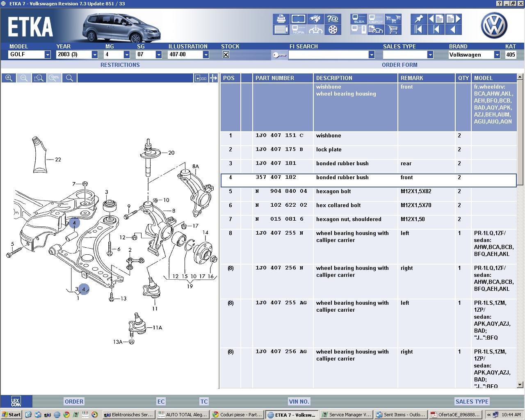
Task: Click the VIN NO. button
Action: pos(299,402)
